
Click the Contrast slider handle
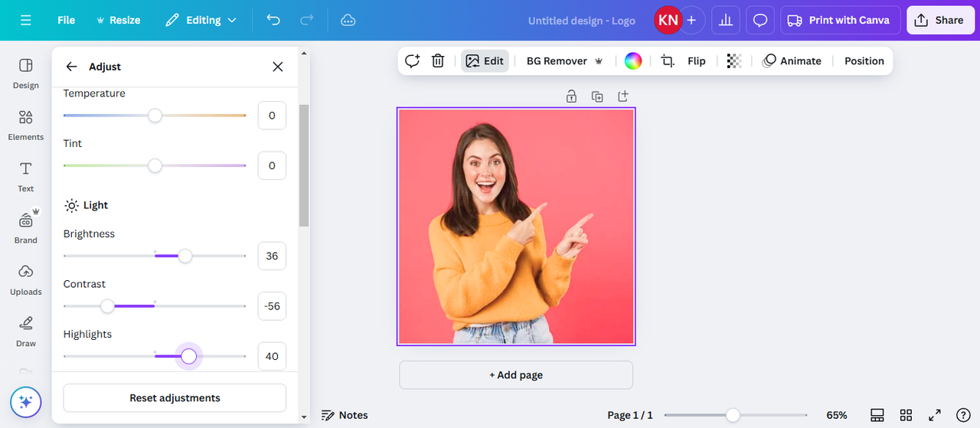pyautogui.click(x=107, y=306)
